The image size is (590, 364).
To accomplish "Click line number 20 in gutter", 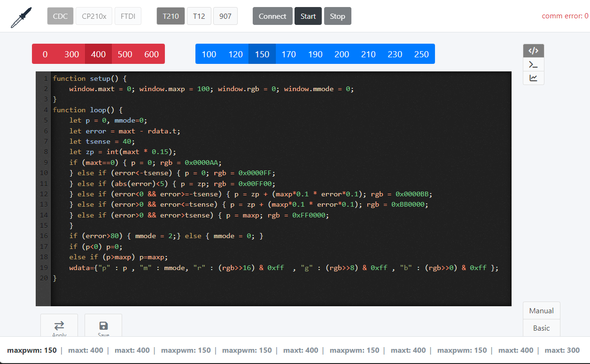I will click(x=45, y=278).
